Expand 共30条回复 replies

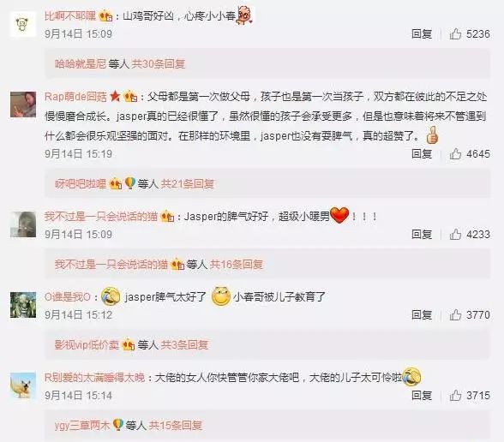coord(159,64)
